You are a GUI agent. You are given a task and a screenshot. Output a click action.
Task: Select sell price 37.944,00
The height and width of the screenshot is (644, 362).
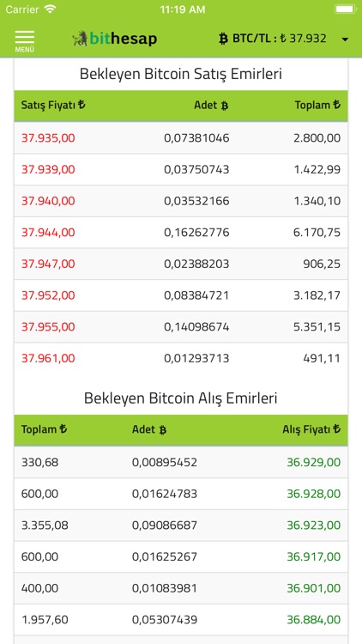pos(48,233)
